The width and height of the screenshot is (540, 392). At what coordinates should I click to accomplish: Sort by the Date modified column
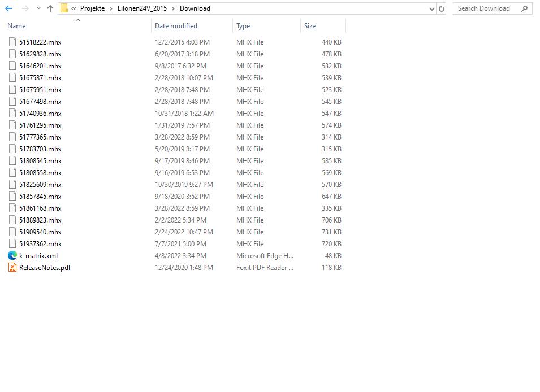click(176, 26)
